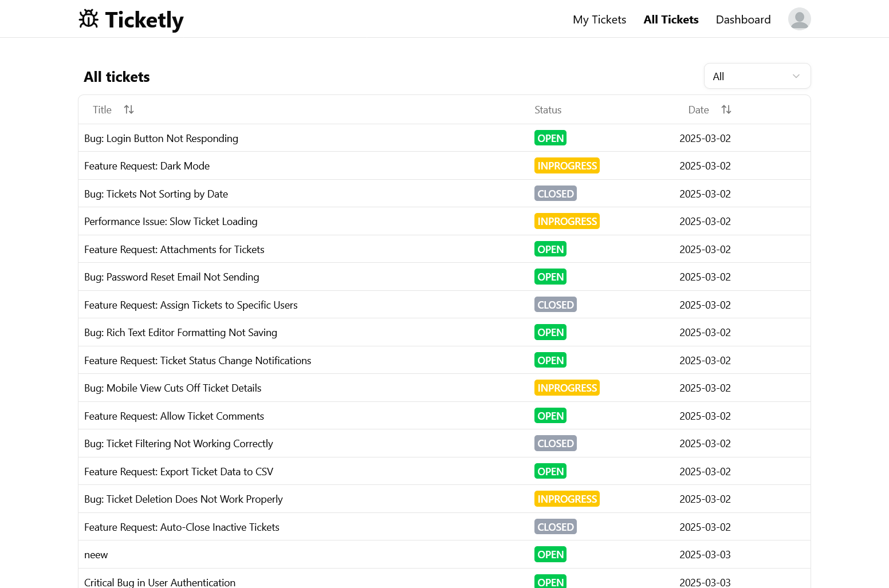This screenshot has height=588, width=889.
Task: Open 'Bug: Mobile View Cuts Off Ticket Details'
Action: coord(172,388)
